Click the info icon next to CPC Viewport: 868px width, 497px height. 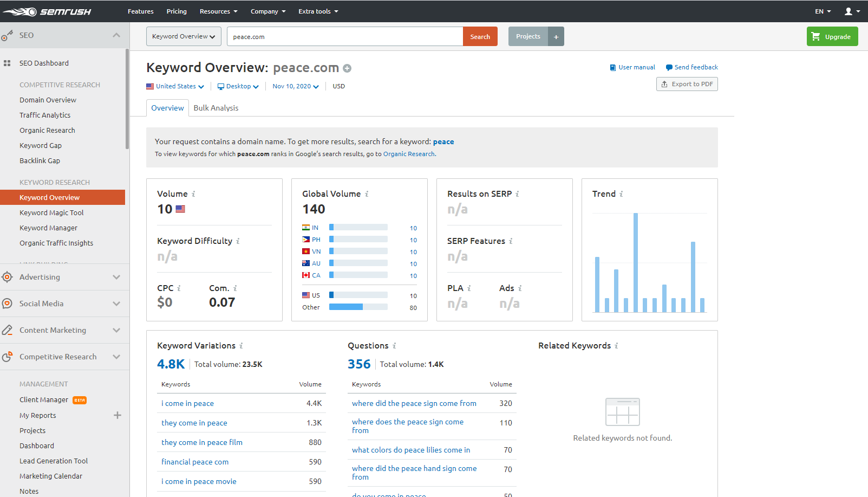(x=179, y=288)
